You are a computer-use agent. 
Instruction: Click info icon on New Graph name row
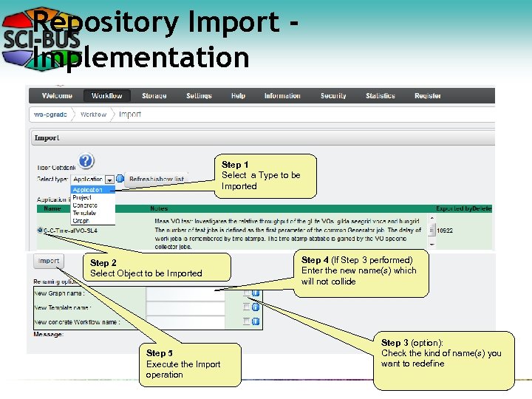[x=256, y=293]
